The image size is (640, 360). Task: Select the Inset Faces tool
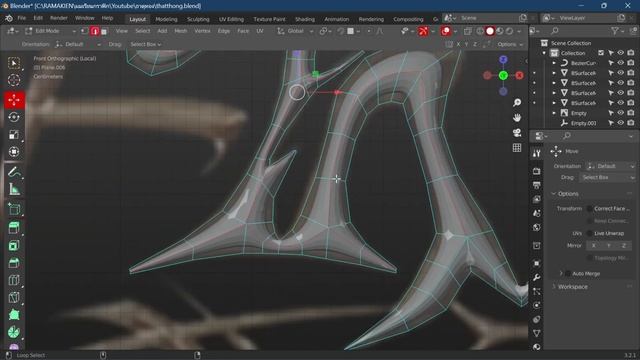[14, 245]
